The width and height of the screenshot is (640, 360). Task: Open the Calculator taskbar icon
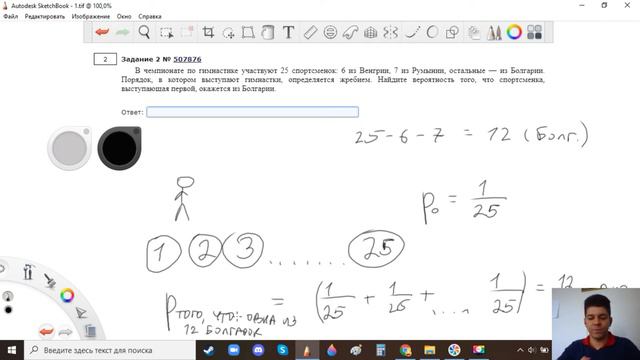coord(381,350)
